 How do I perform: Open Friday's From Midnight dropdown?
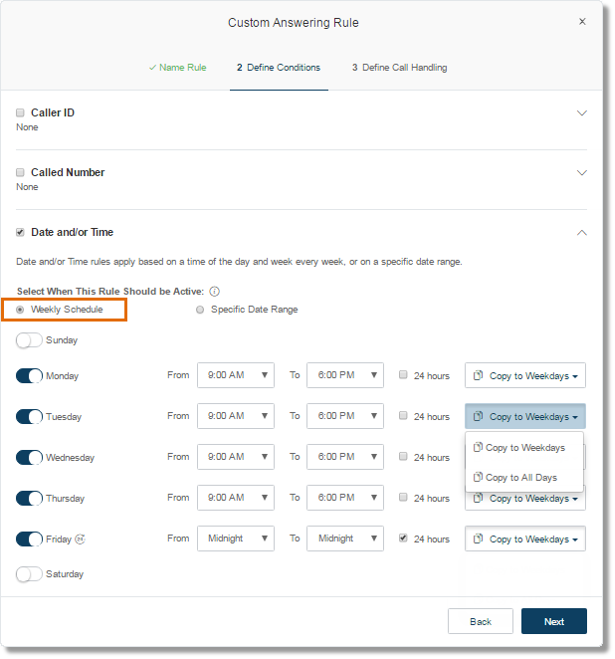(236, 538)
